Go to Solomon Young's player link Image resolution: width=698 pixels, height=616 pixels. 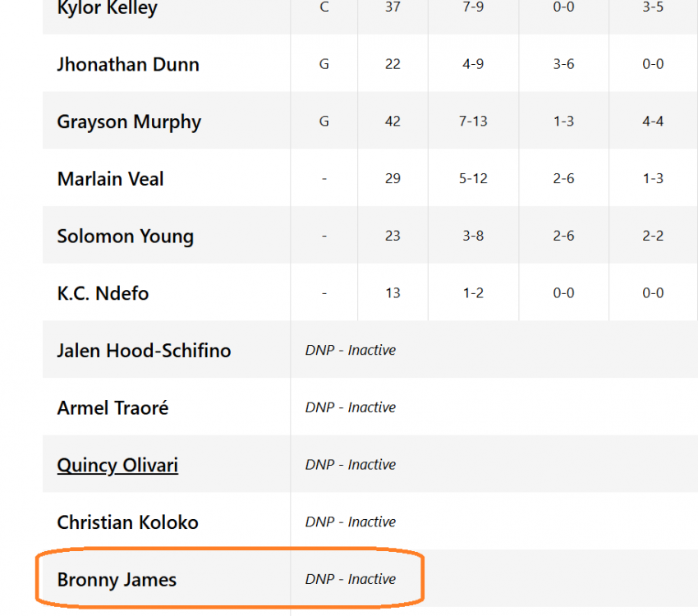[x=125, y=236]
